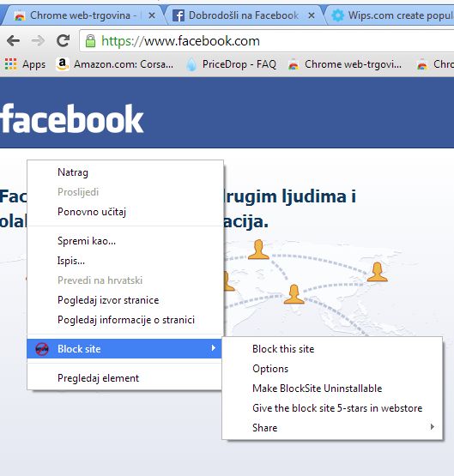Open the PriceDrop - FAQ bookmark
The width and height of the screenshot is (454, 476).
pyautogui.click(x=232, y=64)
